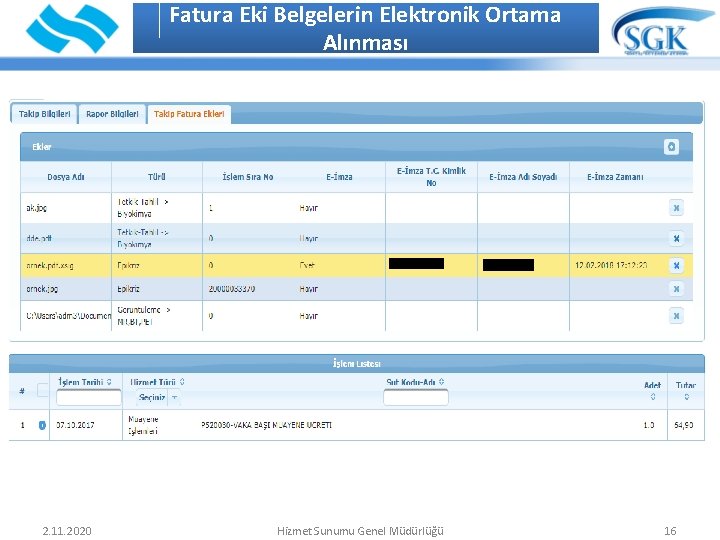Click the 54,90 Tutar value
This screenshot has width=720, height=540.
coord(684,425)
